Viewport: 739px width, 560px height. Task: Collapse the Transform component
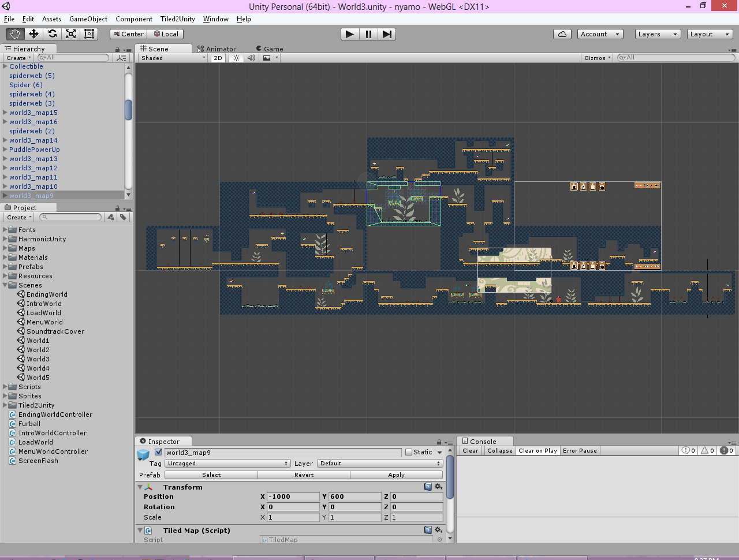click(x=140, y=487)
